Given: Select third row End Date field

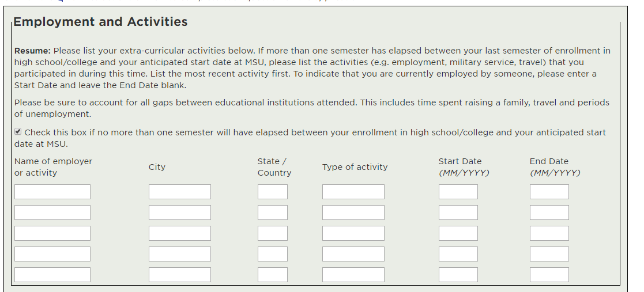Looking at the screenshot, I should click(x=549, y=233).
